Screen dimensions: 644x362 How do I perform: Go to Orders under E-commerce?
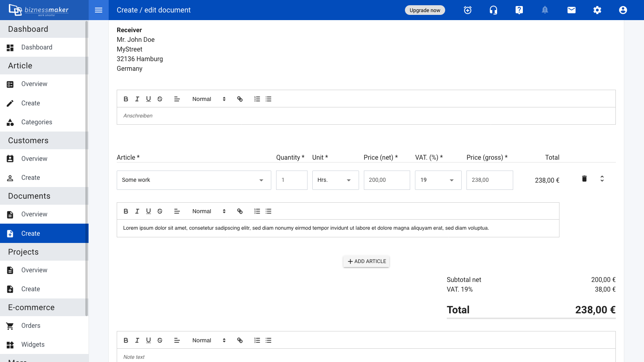point(31,326)
